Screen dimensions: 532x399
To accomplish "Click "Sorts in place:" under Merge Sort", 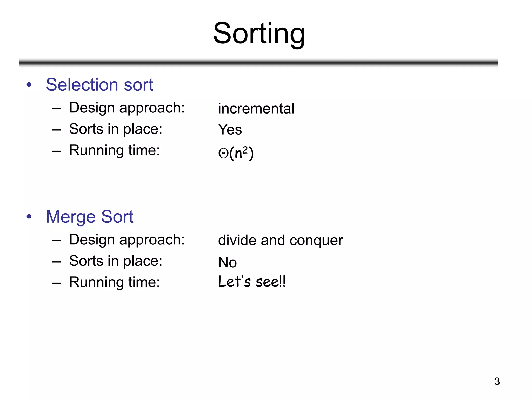I will 116,261.
